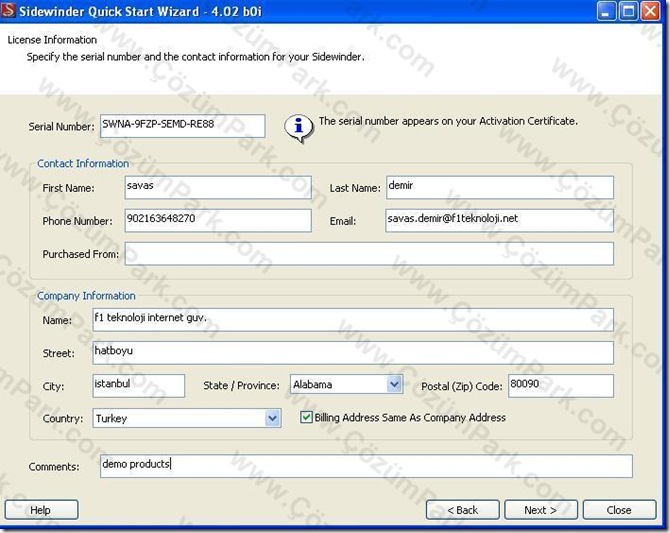Click the Serial Number label

point(62,127)
